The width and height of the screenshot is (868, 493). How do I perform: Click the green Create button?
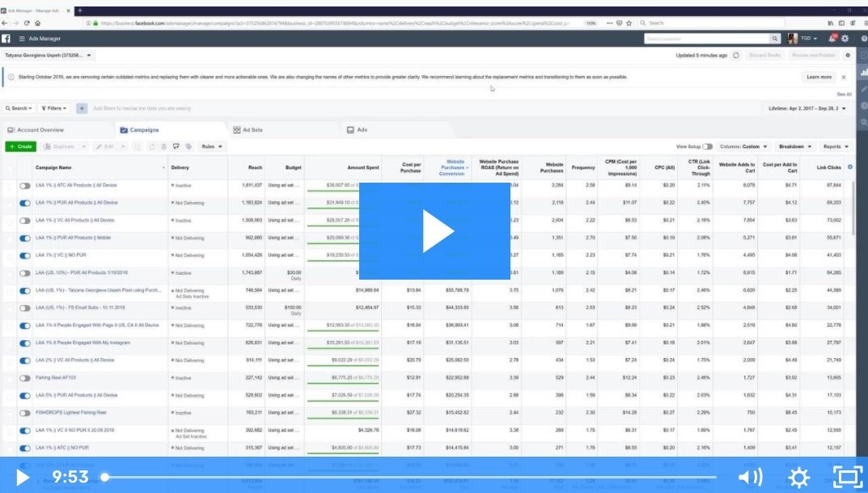[x=21, y=146]
